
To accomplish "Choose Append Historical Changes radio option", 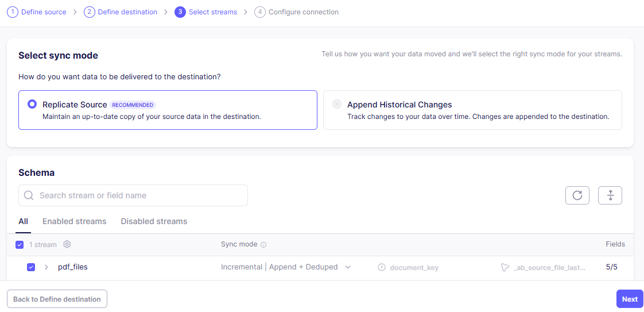I will (x=337, y=105).
